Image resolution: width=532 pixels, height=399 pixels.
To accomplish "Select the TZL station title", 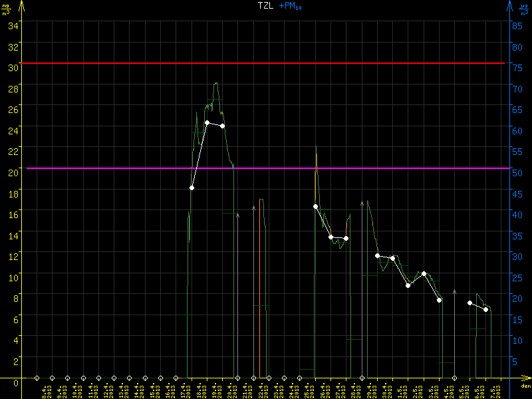I will (266, 6).
